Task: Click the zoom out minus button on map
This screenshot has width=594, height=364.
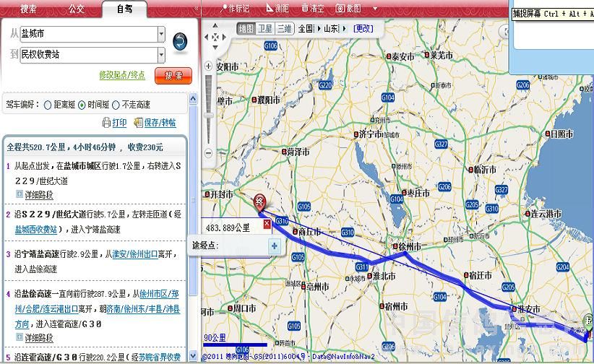Action: click(x=209, y=152)
